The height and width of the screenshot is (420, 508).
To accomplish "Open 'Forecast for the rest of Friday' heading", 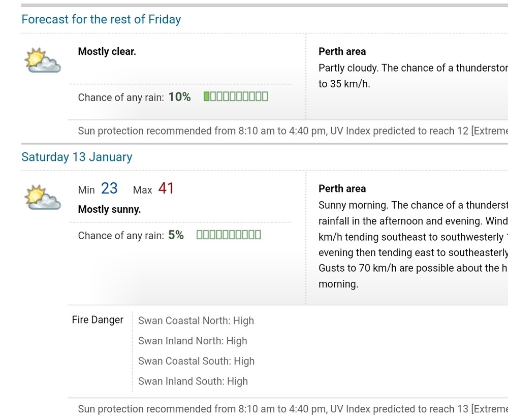I will [x=101, y=19].
